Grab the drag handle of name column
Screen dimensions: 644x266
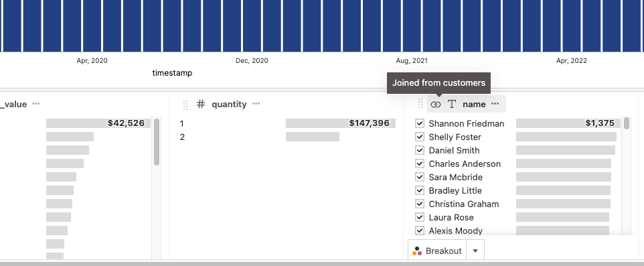coord(420,104)
